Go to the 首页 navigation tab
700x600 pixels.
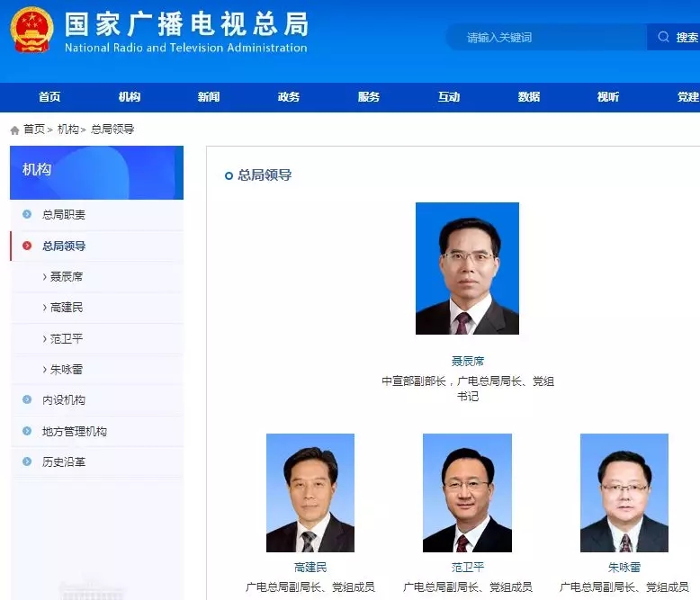click(49, 97)
